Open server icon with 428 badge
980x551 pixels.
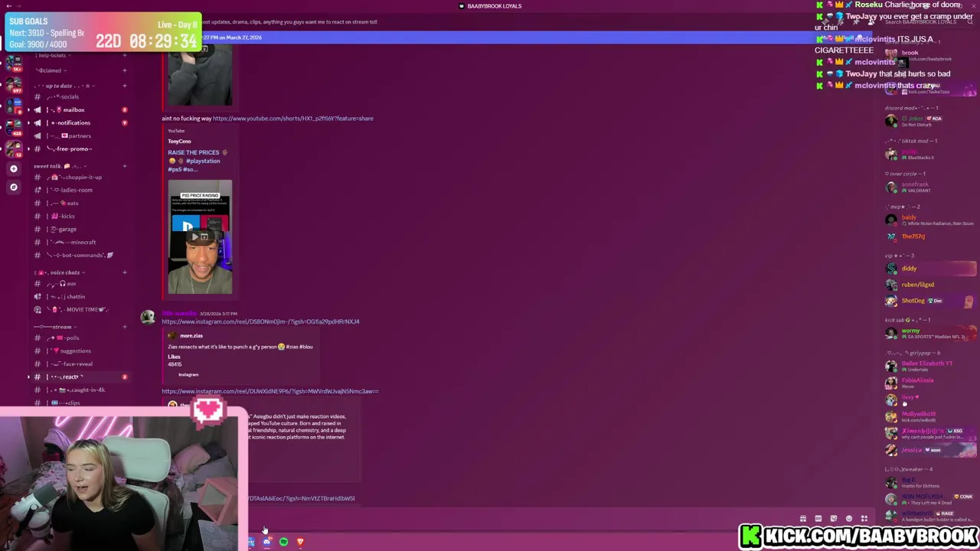coord(13,127)
